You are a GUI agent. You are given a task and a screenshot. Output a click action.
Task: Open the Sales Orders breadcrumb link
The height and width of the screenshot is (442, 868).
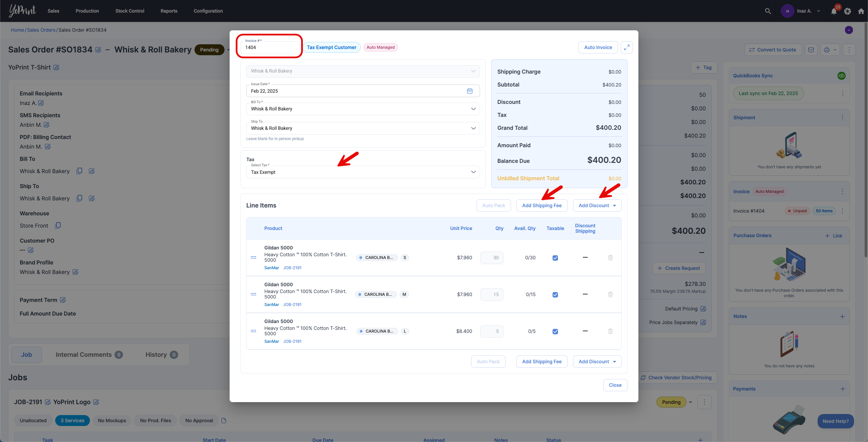pyautogui.click(x=41, y=30)
